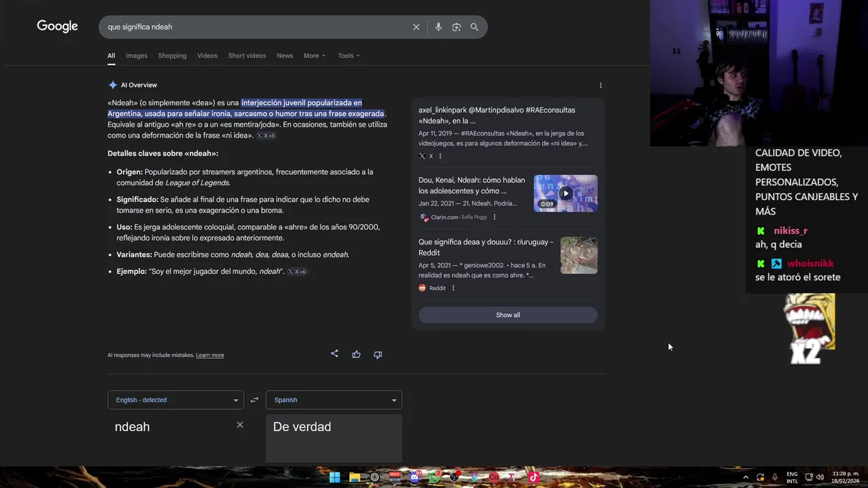Switch to the Images tab
The image size is (868, 488).
point(136,56)
